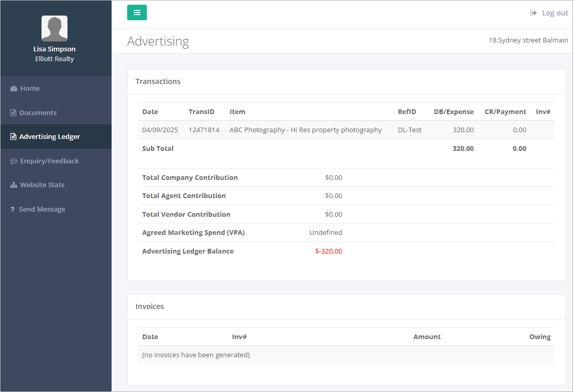Click the Send Message question mark icon
This screenshot has height=392, width=573.
(x=13, y=209)
